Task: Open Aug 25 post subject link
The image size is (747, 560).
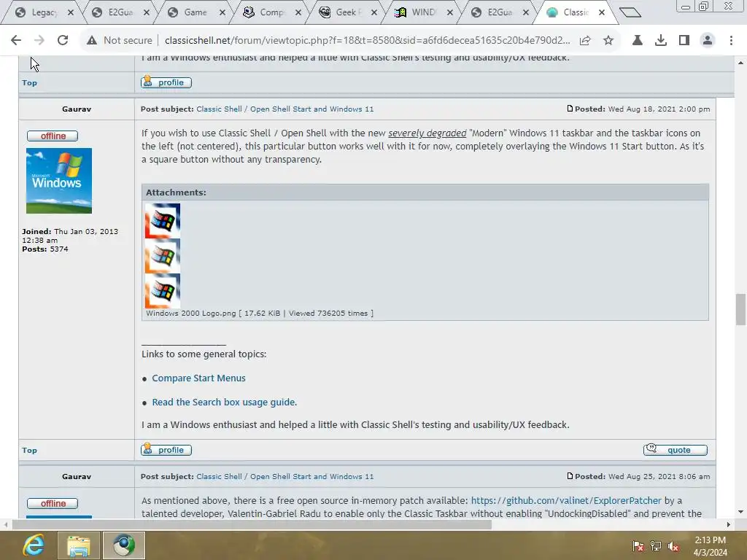Action: point(285,477)
